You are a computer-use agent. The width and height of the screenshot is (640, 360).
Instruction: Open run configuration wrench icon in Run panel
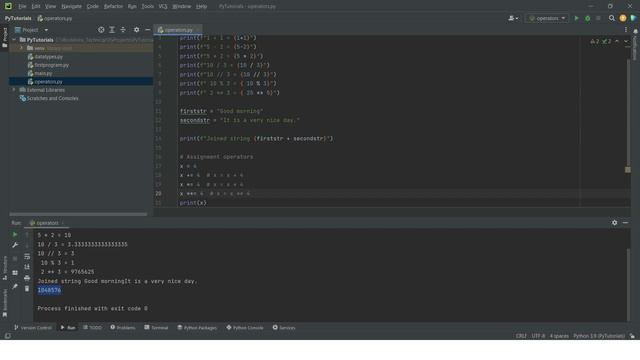coord(15,245)
